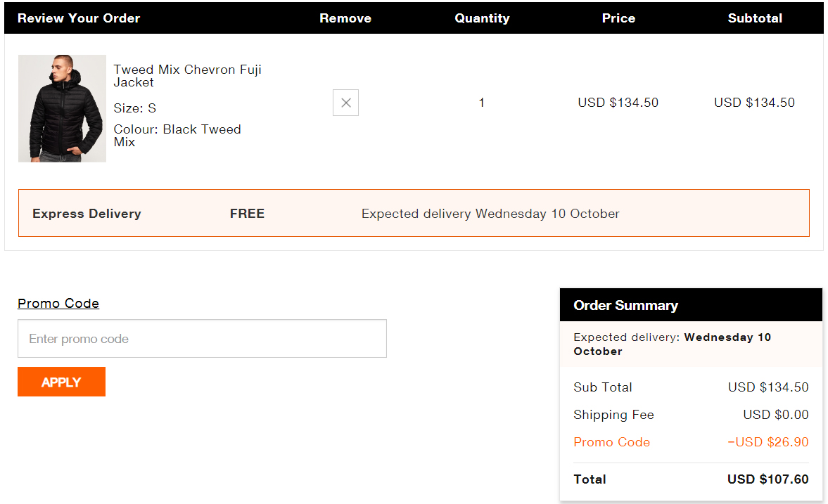Click the Subtotal column header

click(755, 18)
